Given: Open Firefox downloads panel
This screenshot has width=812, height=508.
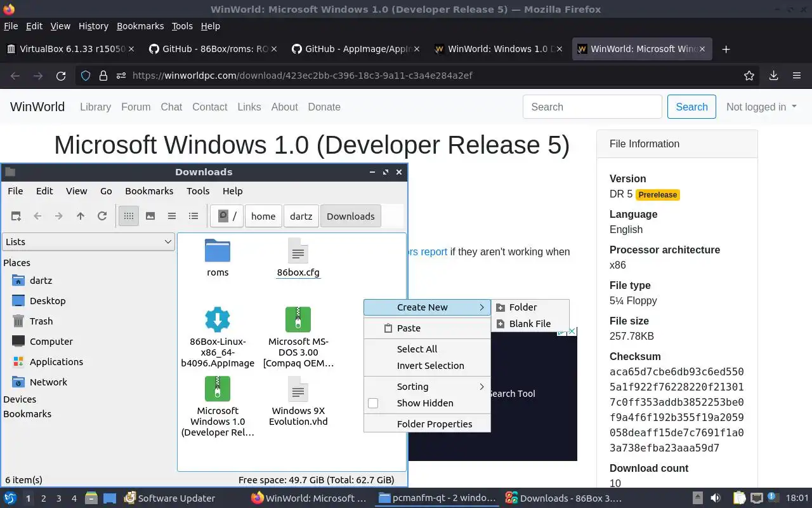Looking at the screenshot, I should tap(773, 76).
